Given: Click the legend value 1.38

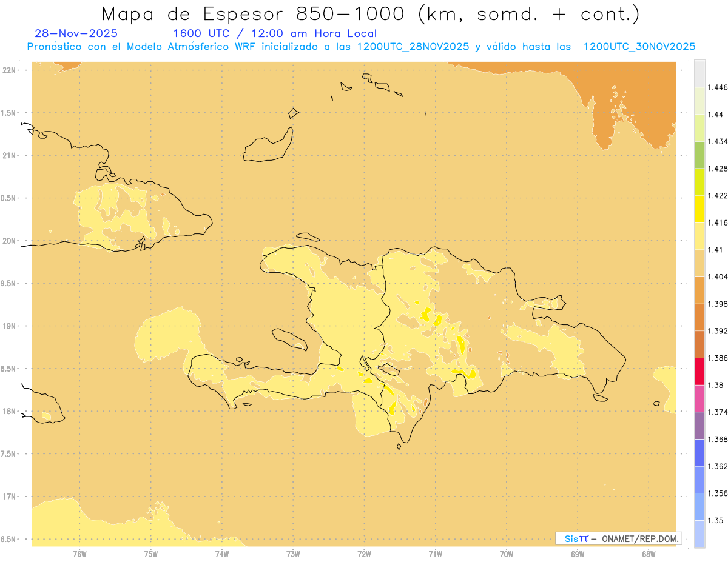Looking at the screenshot, I should pyautogui.click(x=715, y=385).
